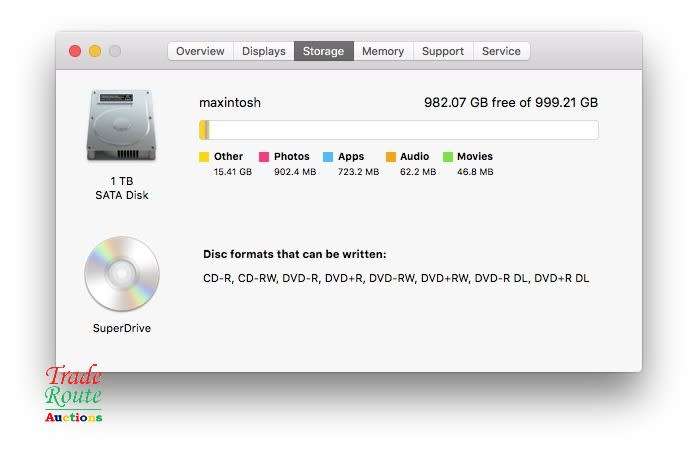Open the Memory tab
The image size is (698, 452).
(383, 51)
